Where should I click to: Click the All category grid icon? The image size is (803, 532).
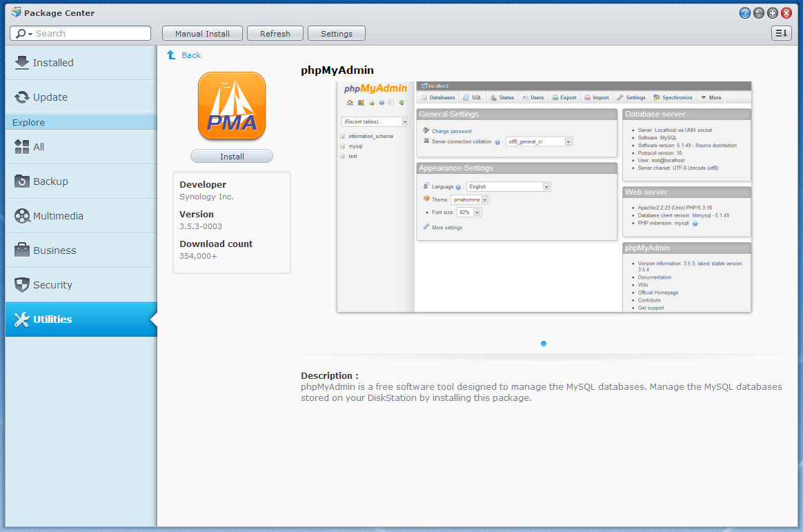(x=21, y=147)
